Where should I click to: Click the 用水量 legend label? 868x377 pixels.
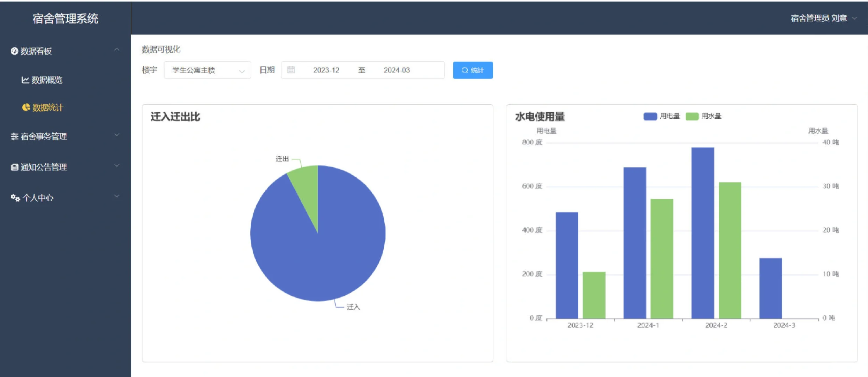tap(711, 116)
